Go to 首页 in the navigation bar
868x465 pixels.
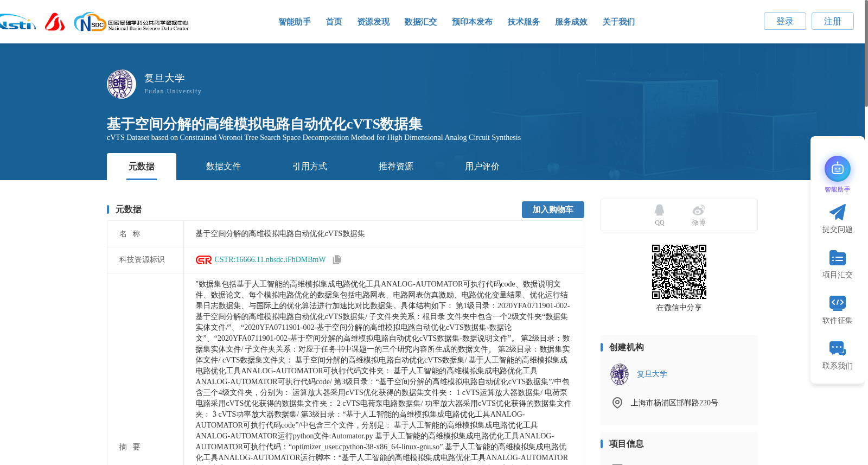334,22
